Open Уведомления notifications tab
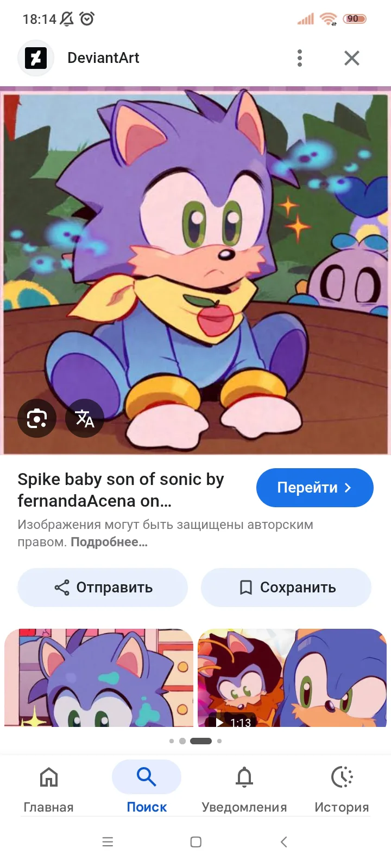Image resolution: width=391 pixels, height=868 pixels. point(244,789)
